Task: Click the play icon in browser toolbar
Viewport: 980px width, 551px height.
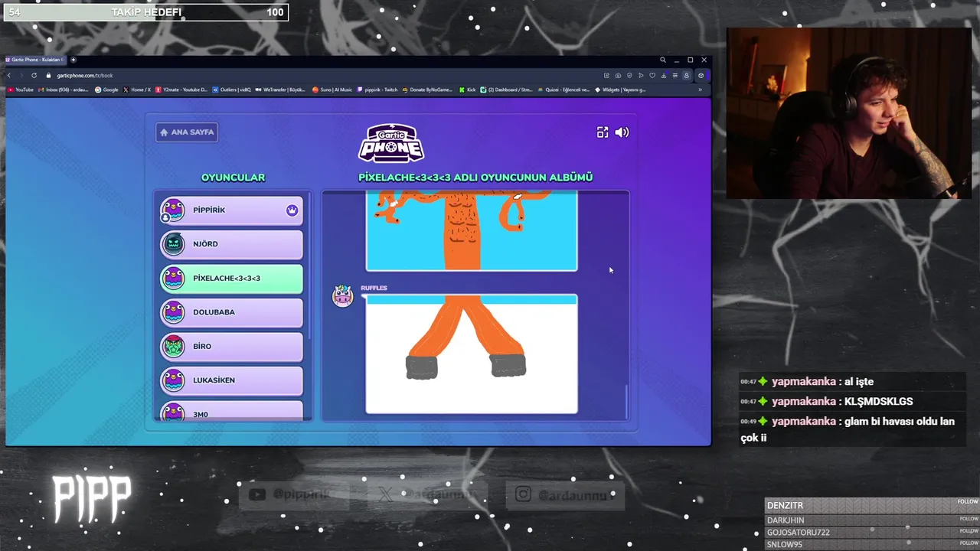Action: click(641, 75)
